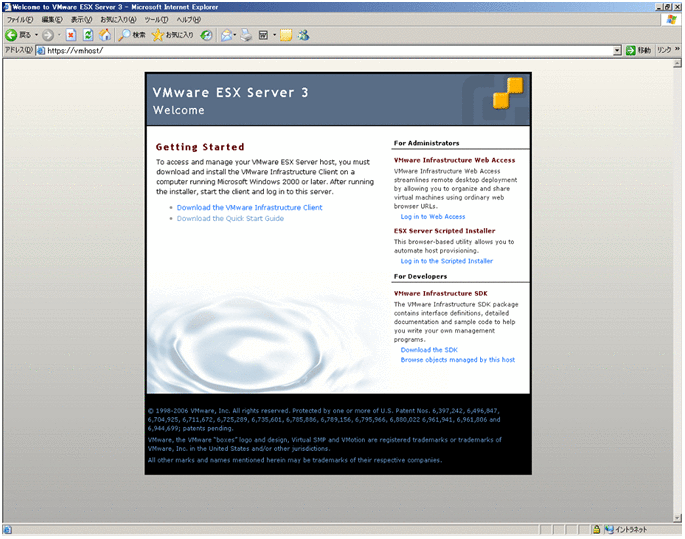
Task: Open the Search magnifier tool
Action: click(131, 35)
